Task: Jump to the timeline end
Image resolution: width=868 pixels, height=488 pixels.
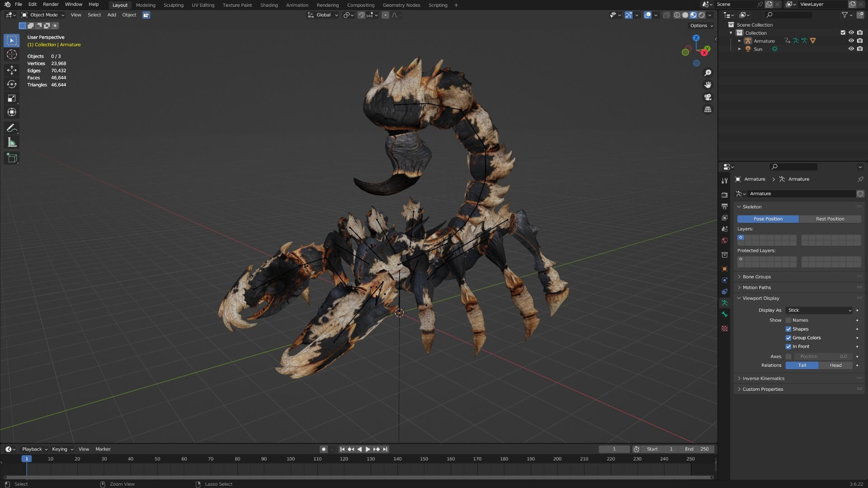Action: (385, 450)
